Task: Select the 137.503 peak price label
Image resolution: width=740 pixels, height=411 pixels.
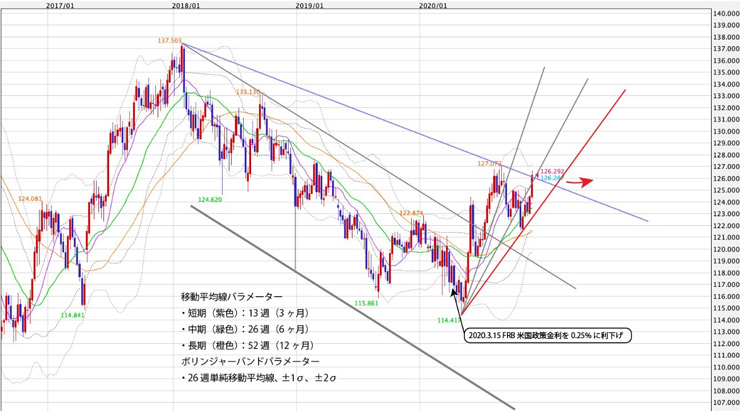Action: click(x=169, y=41)
